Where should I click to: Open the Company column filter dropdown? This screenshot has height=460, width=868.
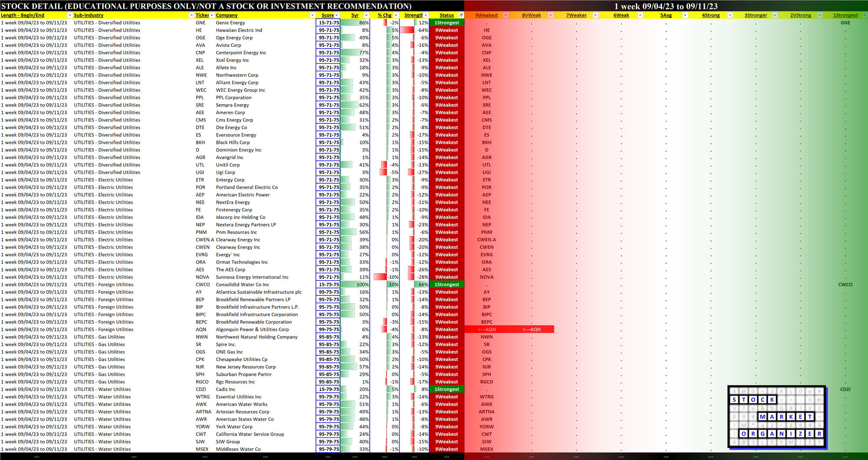[x=312, y=15]
